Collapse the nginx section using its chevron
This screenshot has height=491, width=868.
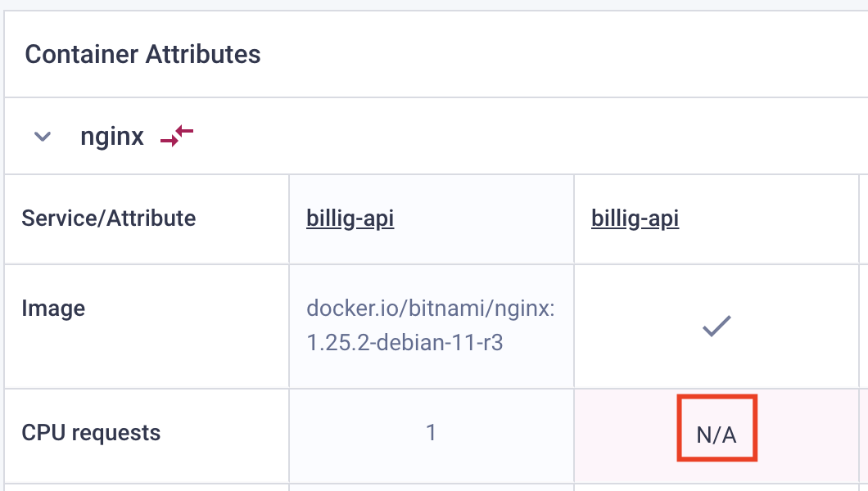tap(43, 136)
